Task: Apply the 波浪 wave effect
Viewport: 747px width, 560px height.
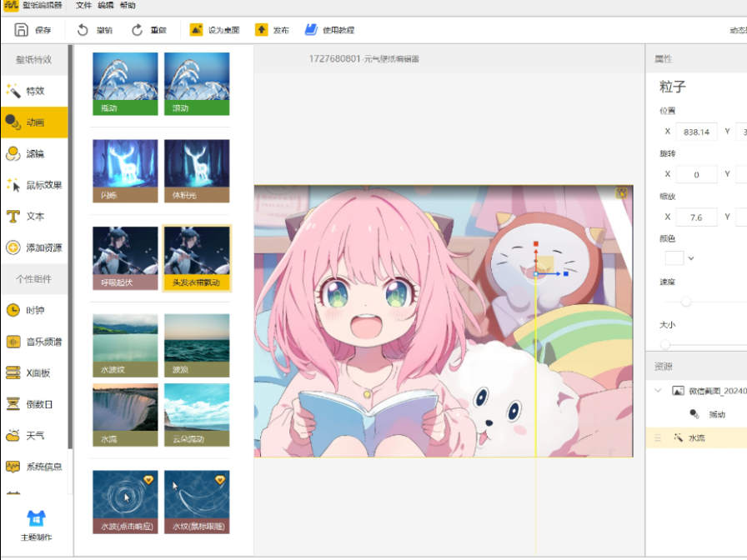Action: click(197, 345)
